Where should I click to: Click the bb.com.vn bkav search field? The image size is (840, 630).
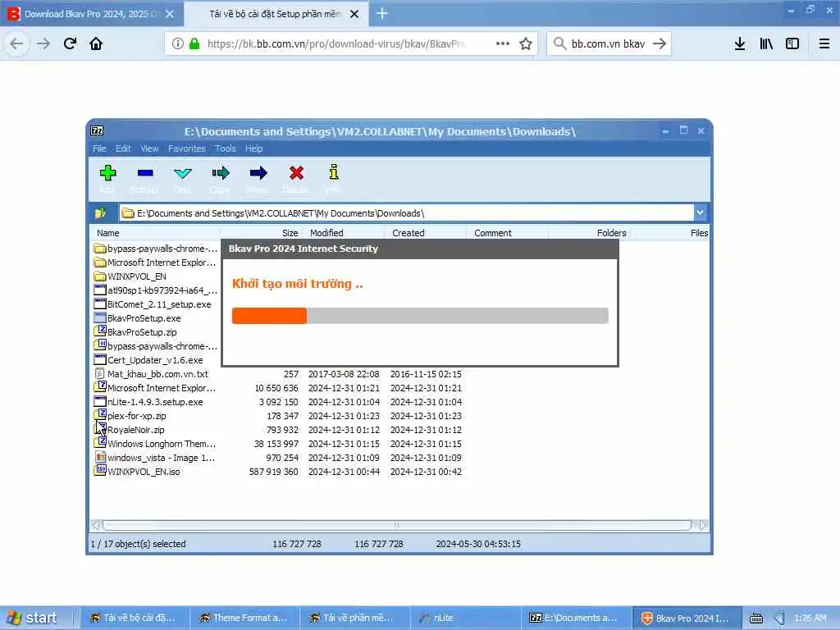point(608,44)
